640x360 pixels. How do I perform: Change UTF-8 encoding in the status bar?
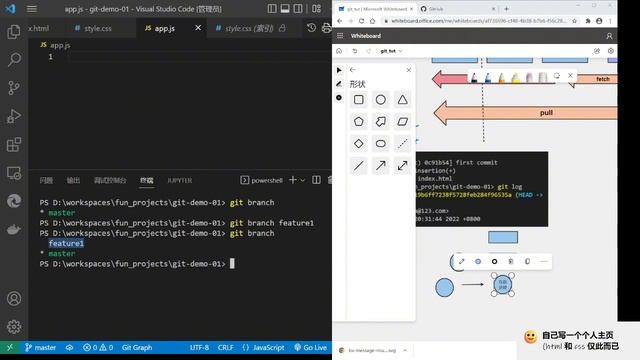[x=199, y=347]
